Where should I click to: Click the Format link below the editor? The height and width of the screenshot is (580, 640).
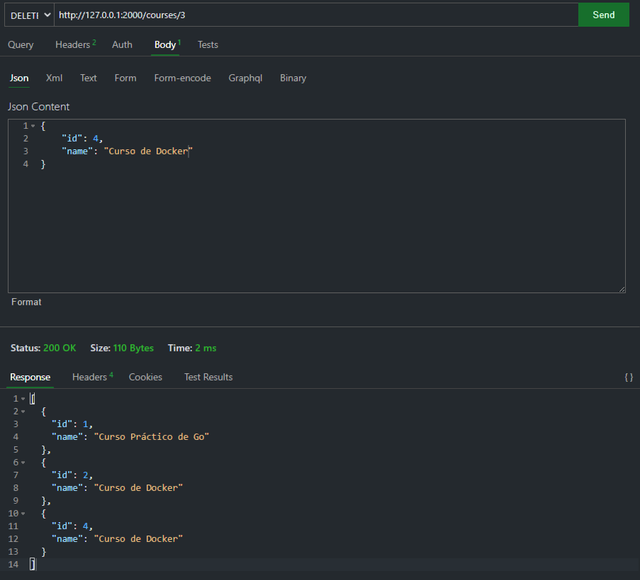pyautogui.click(x=26, y=302)
